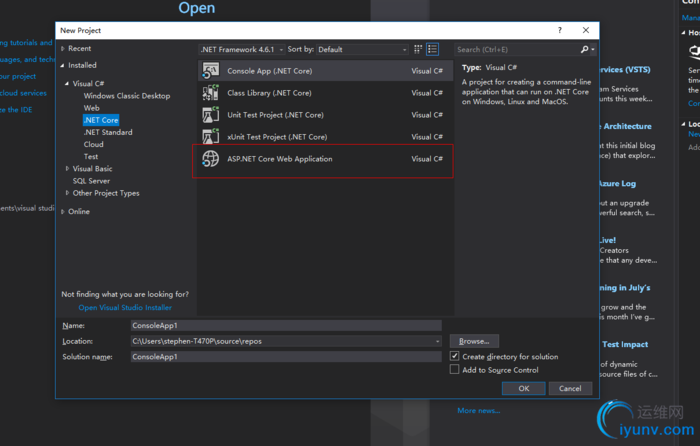
Task: Click the Browse... button
Action: 474,341
